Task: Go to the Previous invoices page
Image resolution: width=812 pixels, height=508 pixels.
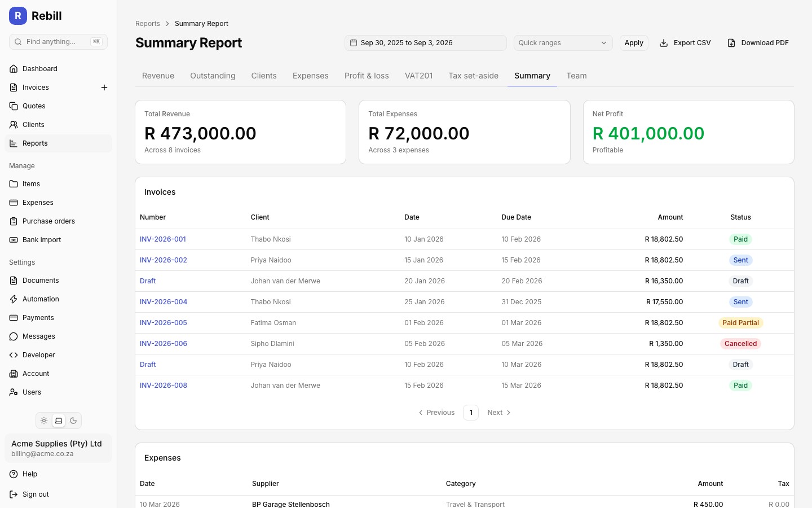Action: pos(436,413)
